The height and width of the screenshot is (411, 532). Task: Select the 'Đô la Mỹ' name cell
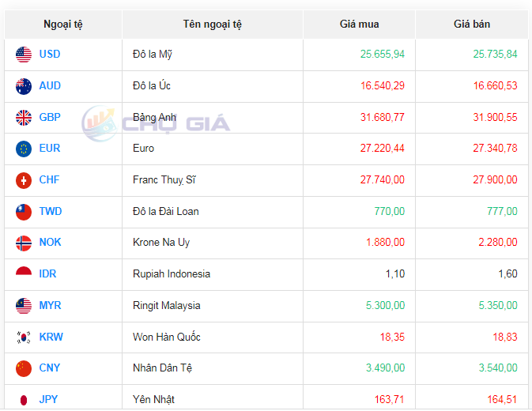tap(213, 55)
